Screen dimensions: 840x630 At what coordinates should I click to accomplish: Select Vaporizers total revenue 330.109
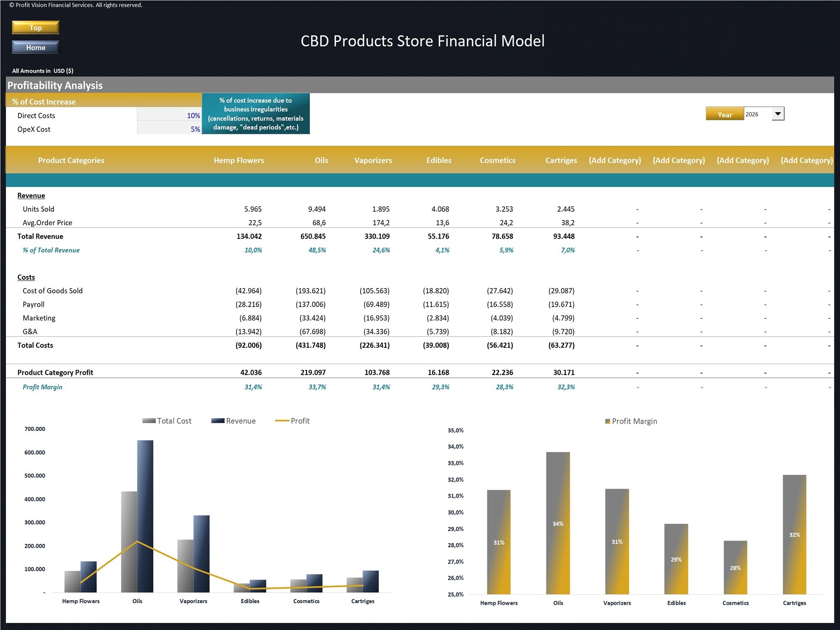point(377,236)
